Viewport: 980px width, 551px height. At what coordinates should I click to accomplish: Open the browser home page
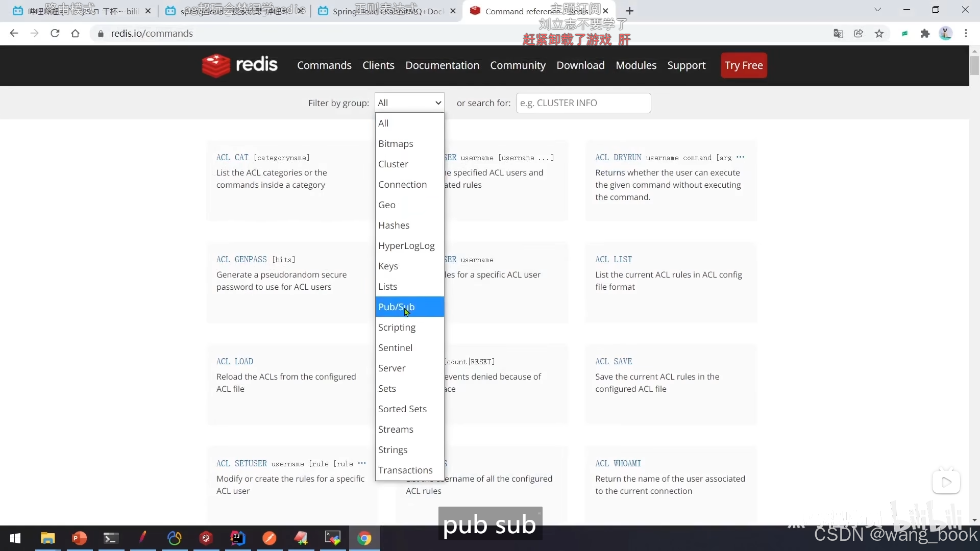(76, 34)
